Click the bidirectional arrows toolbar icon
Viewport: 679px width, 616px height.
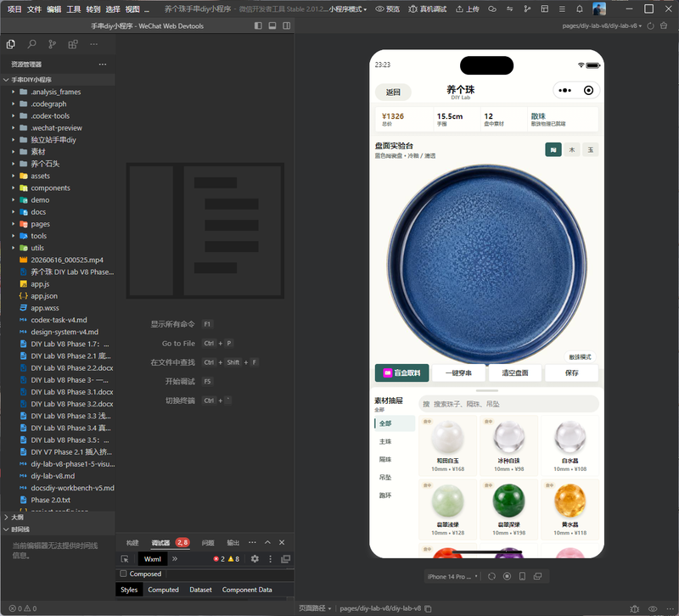tap(510, 9)
